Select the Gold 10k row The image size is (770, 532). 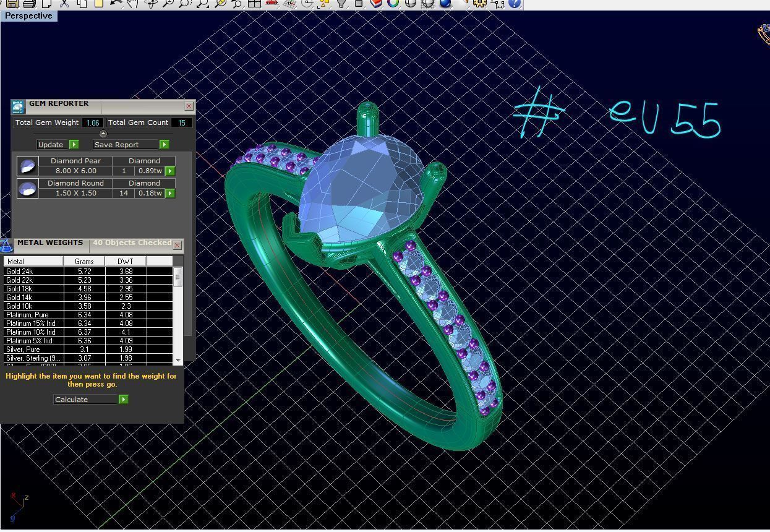tap(88, 306)
